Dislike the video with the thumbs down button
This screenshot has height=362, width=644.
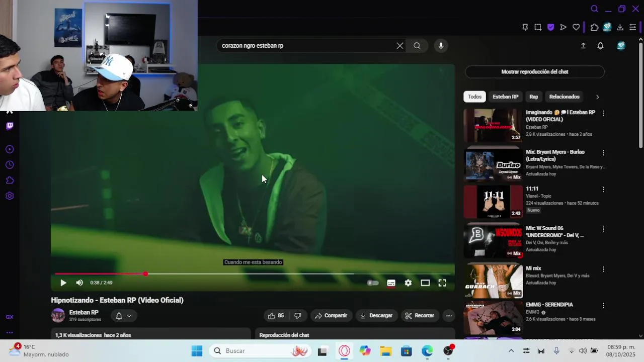[x=297, y=316]
